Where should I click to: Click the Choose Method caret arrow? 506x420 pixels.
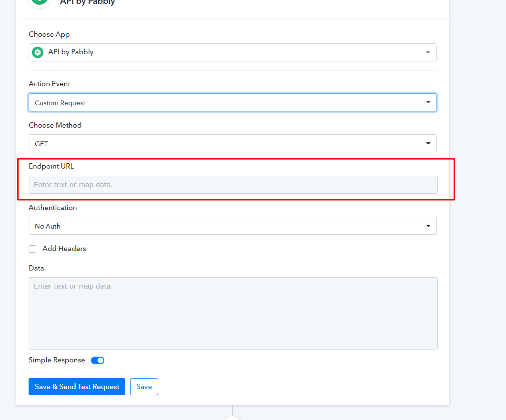[428, 143]
